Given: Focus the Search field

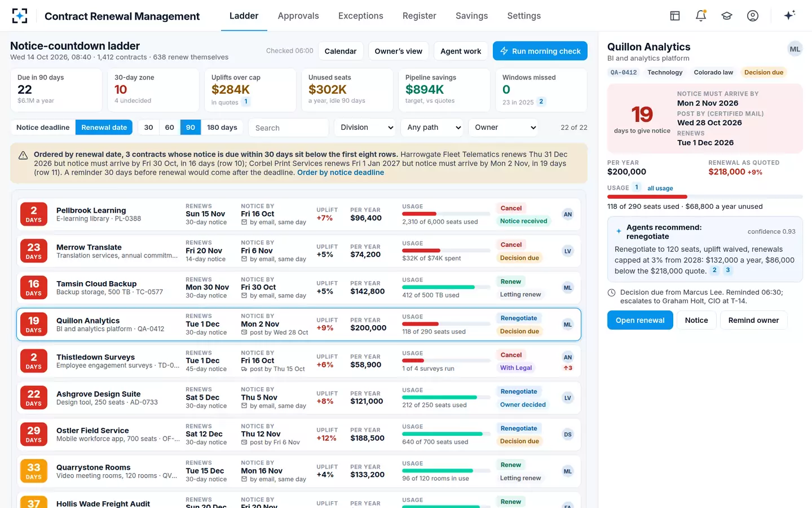Looking at the screenshot, I should pyautogui.click(x=289, y=128).
